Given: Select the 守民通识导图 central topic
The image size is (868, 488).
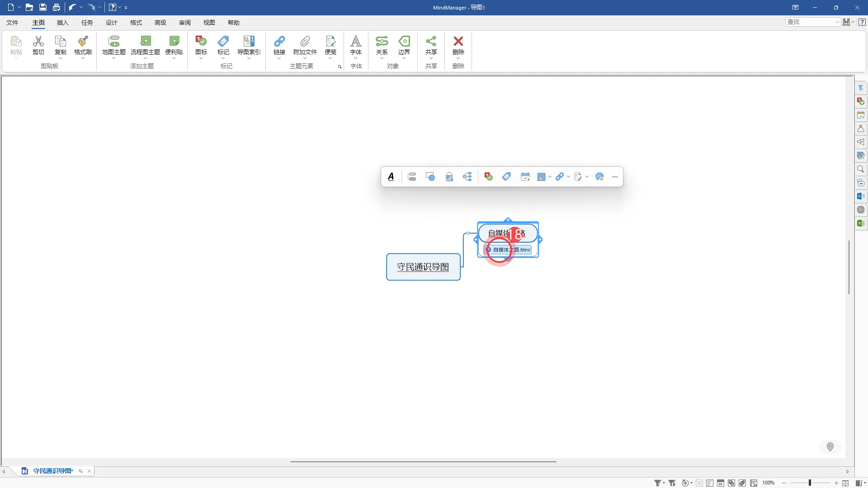Looking at the screenshot, I should point(423,267).
